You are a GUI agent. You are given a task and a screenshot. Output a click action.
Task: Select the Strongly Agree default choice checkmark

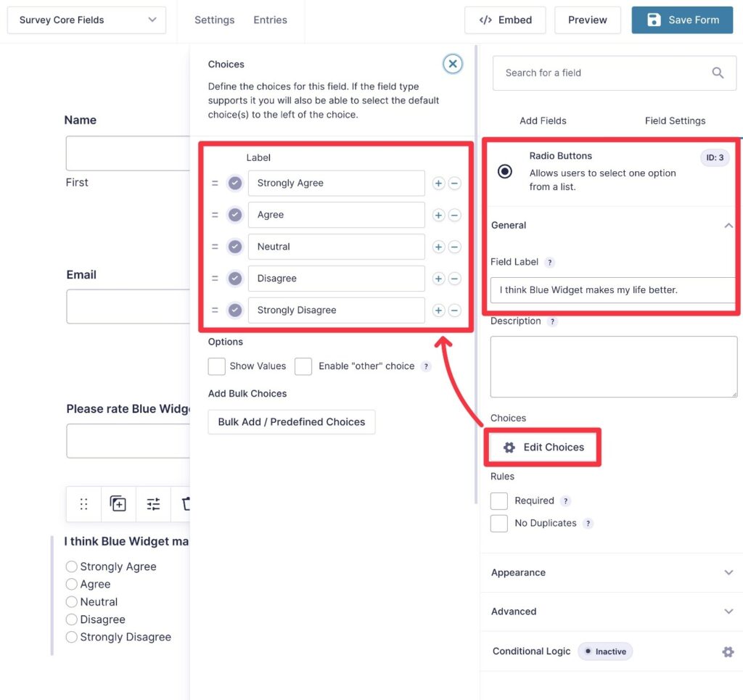pyautogui.click(x=234, y=183)
